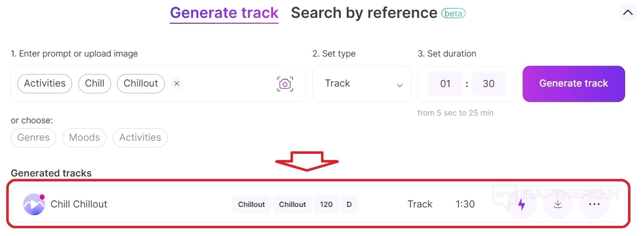Select the Chill tag in prompt

[95, 84]
